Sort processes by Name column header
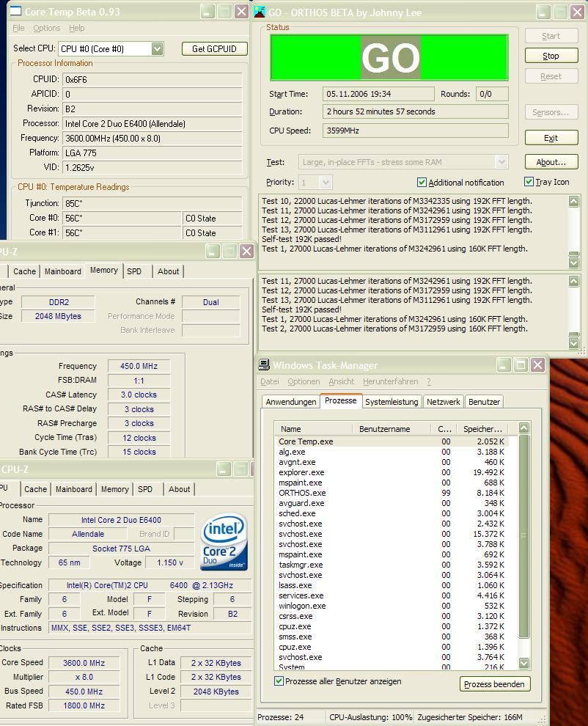 313,429
